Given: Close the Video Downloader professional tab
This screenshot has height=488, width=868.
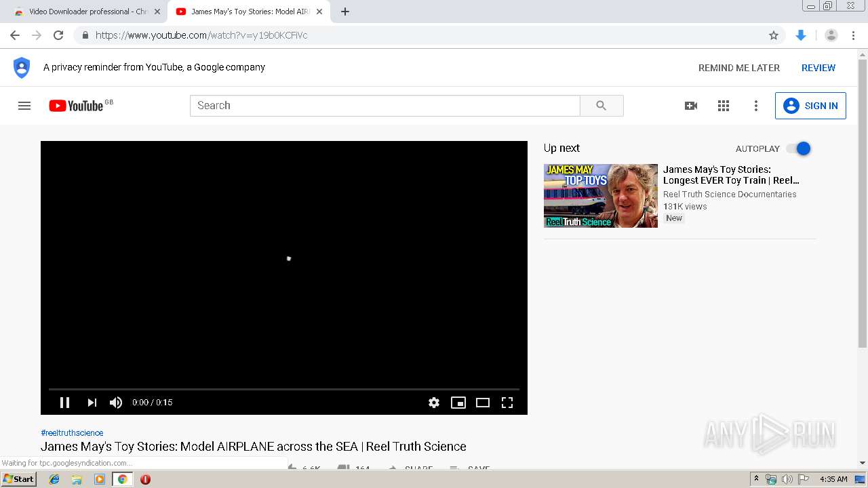Looking at the screenshot, I should click(157, 12).
